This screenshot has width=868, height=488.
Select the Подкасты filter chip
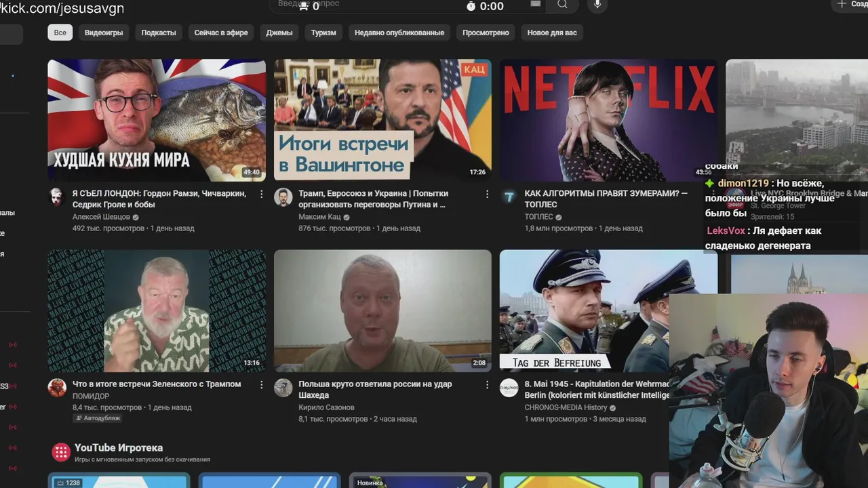click(159, 33)
